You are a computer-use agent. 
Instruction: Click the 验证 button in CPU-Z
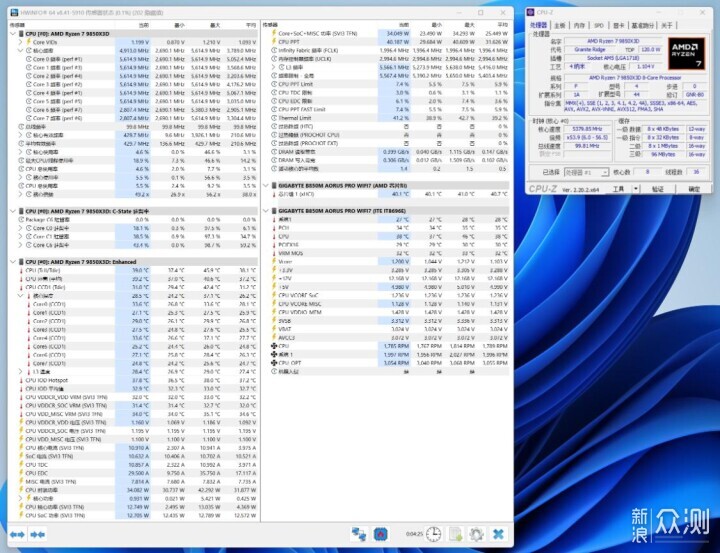point(658,189)
